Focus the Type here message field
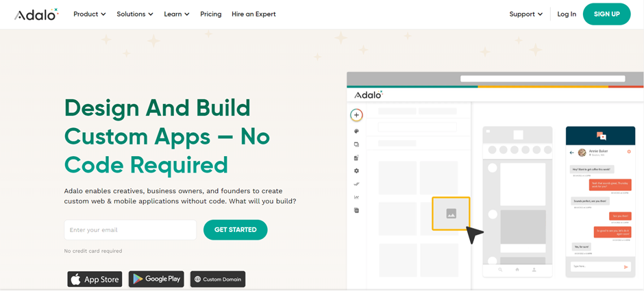Image resolution: width=644 pixels, height=291 pixels. point(600,266)
